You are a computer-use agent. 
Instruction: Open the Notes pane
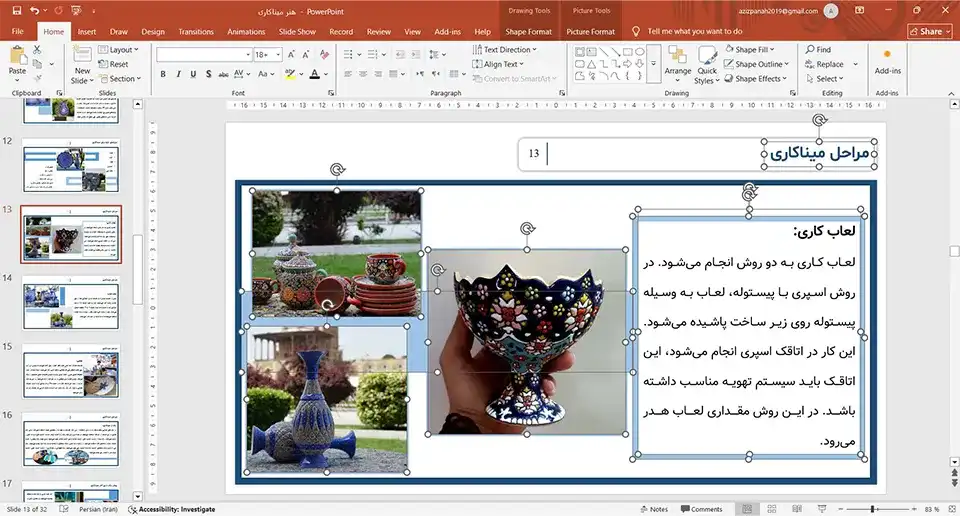[654, 509]
